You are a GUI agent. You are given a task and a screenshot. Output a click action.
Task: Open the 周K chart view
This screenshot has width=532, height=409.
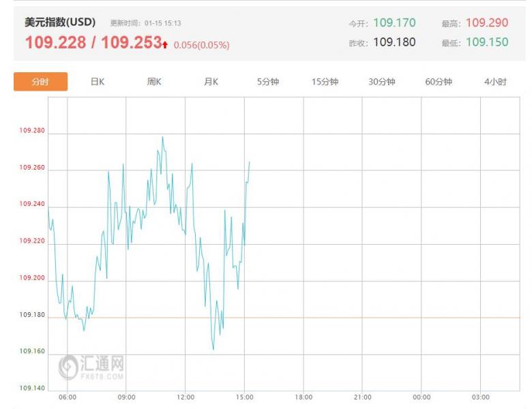[x=154, y=82]
